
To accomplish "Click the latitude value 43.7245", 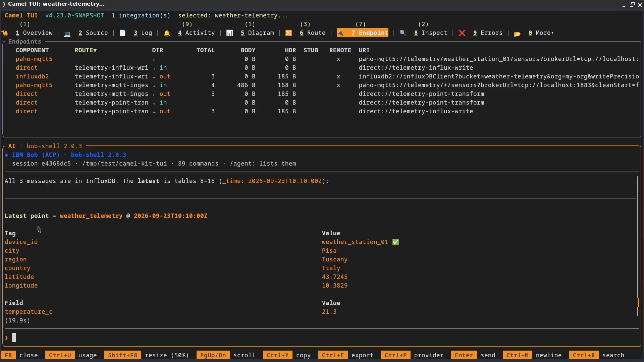I will (335, 277).
